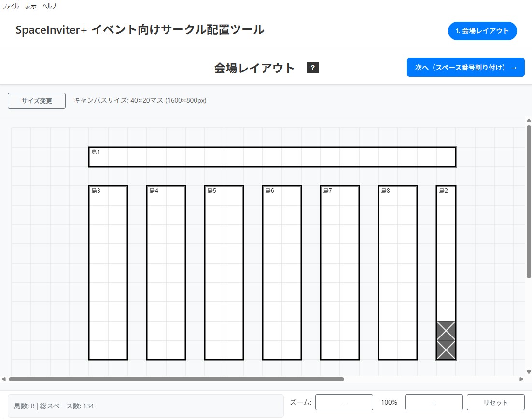Click the vertical scrollbar up arrow

click(528, 121)
